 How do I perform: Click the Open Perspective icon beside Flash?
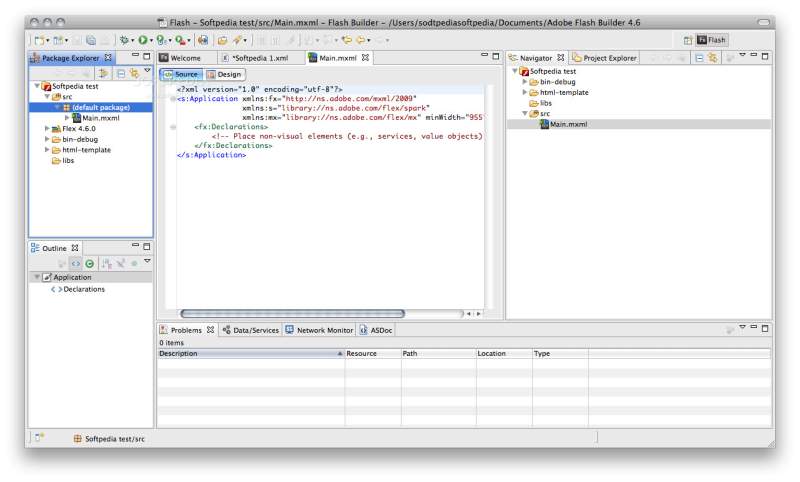688,40
